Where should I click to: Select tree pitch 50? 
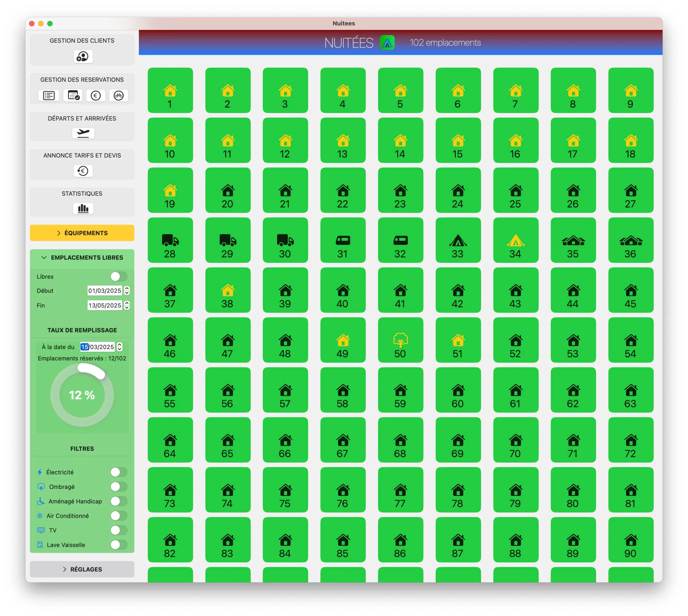[x=400, y=340]
